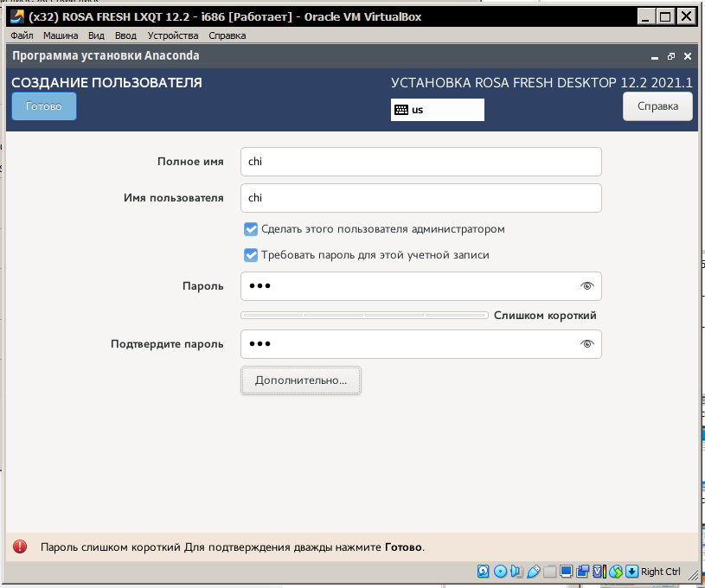This screenshot has width=705, height=588.
Task: Close the Anaconda installer window
Action: tap(688, 56)
